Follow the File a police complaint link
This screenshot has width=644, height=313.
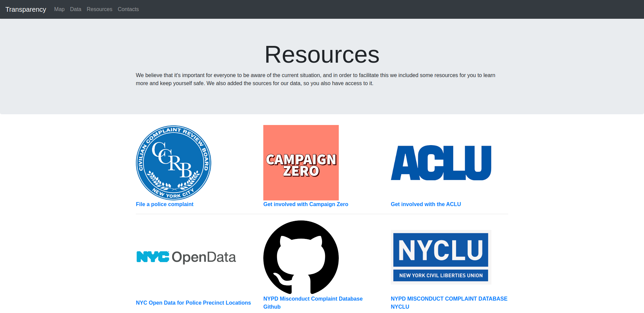[x=165, y=204]
